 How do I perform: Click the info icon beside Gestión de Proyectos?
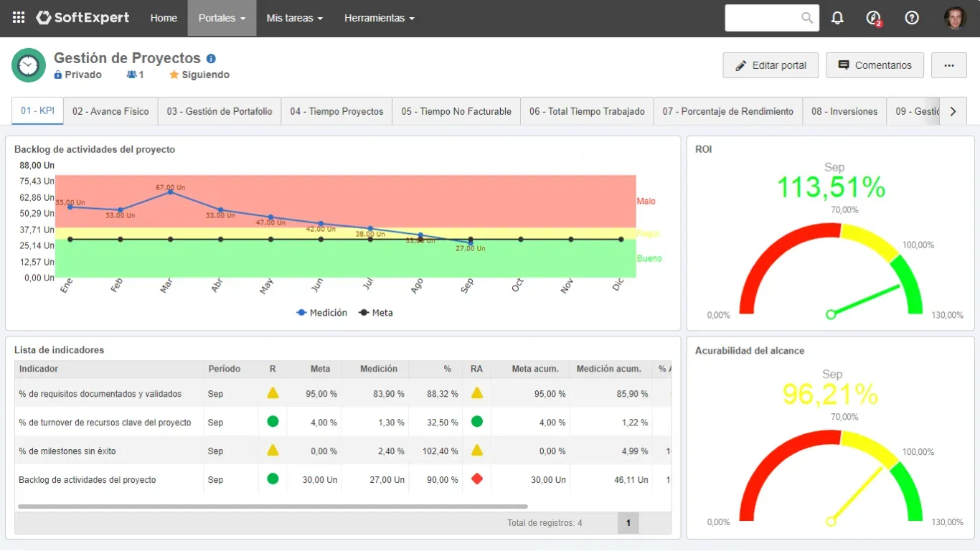pos(211,59)
